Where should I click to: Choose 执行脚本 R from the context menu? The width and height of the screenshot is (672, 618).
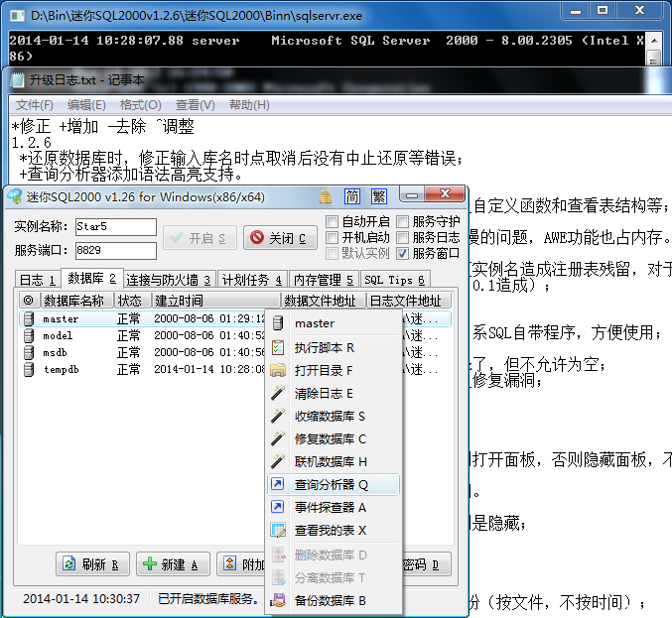pos(334,347)
